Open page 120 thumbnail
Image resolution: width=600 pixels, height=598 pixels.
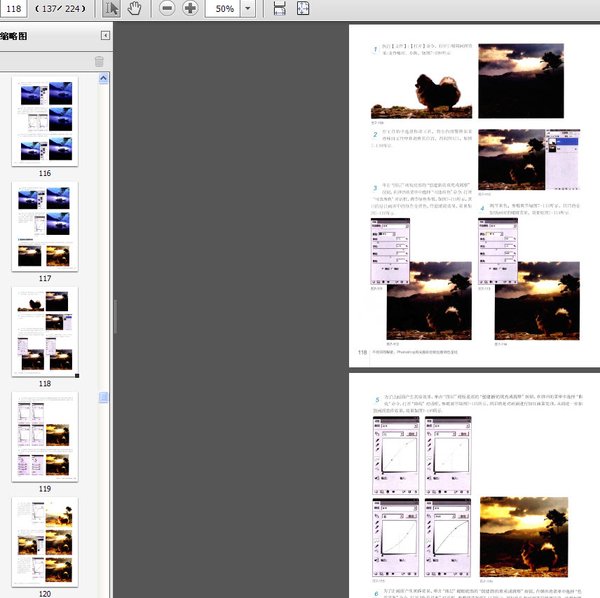45,542
